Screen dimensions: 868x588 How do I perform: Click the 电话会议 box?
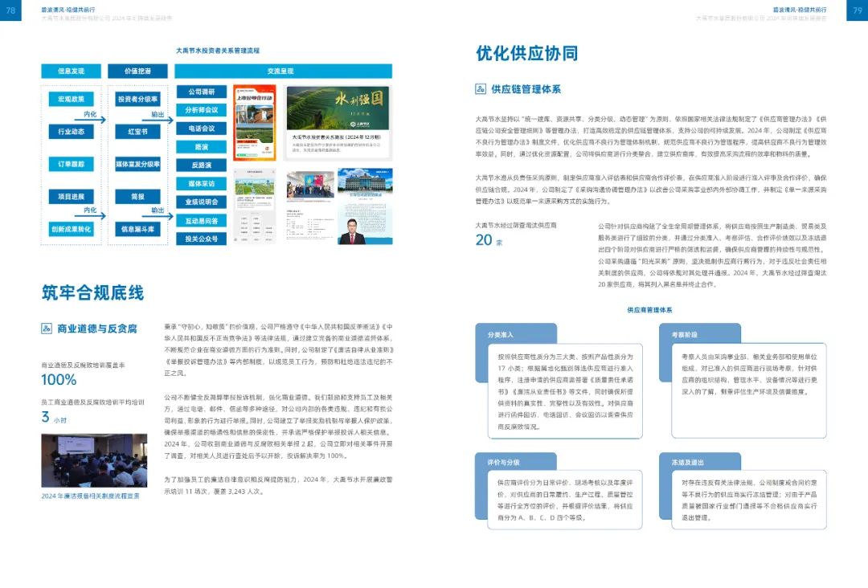coord(202,129)
